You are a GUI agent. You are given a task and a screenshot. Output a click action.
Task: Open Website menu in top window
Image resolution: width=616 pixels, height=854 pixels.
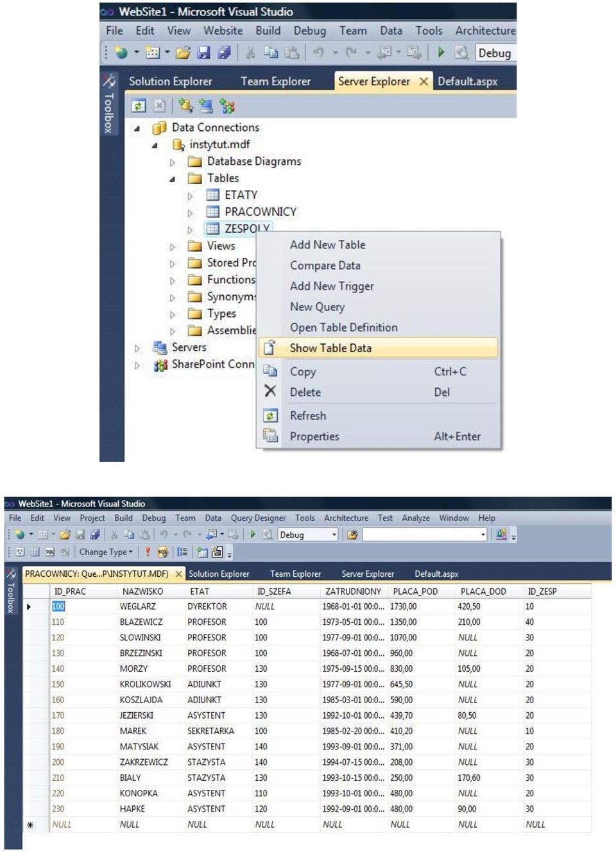pos(223,30)
